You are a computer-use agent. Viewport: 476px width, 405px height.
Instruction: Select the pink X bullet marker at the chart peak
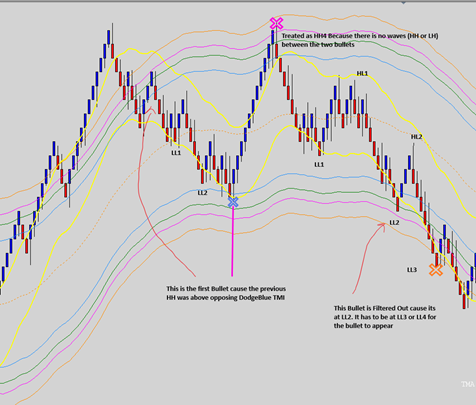pos(276,23)
